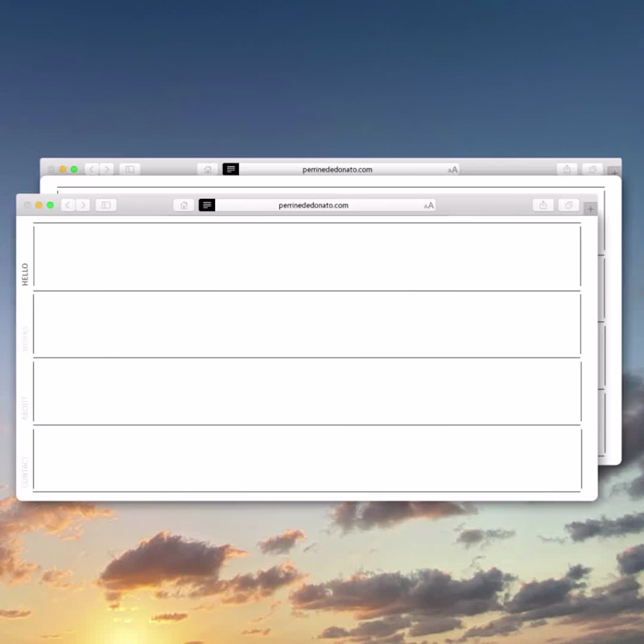Show all tabs in the rear Safari window
644x644 pixels.
[592, 169]
